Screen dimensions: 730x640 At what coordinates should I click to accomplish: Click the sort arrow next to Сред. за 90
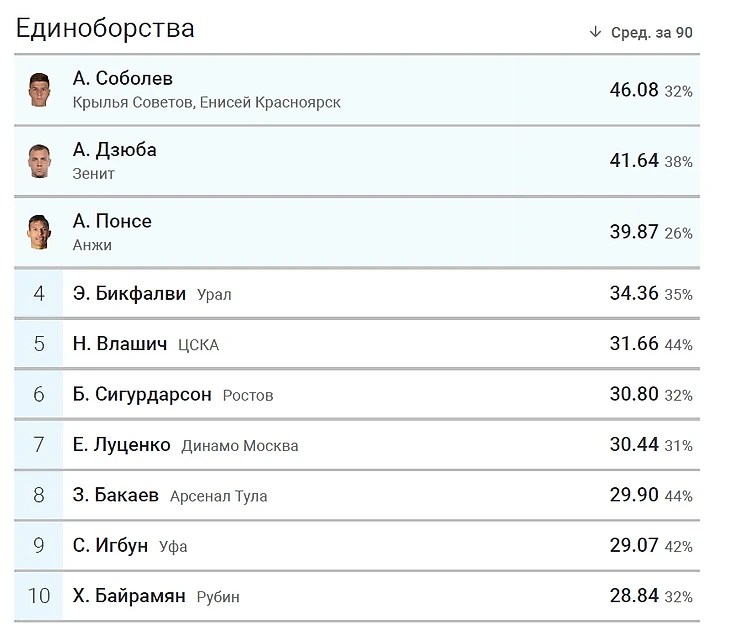pyautogui.click(x=595, y=32)
